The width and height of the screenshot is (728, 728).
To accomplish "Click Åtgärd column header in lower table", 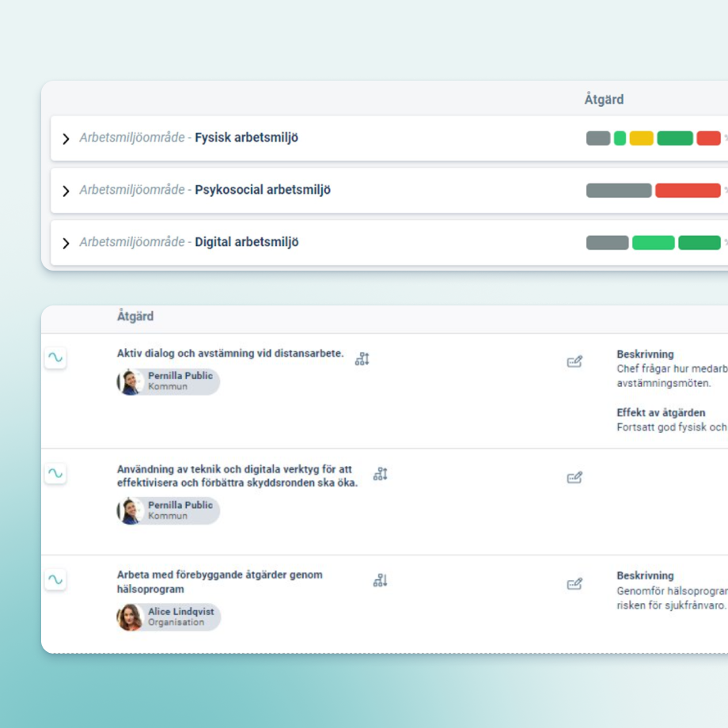I will point(135,317).
